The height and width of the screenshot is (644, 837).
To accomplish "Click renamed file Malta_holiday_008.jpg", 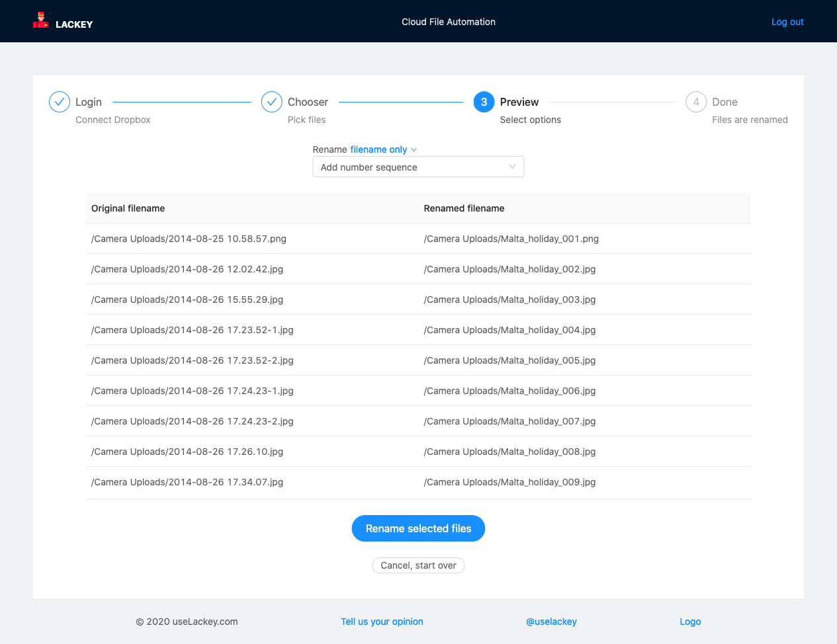I will [510, 452].
